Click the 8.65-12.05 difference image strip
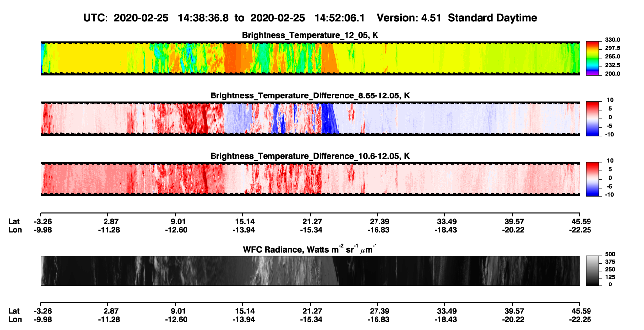The height and width of the screenshot is (330, 644). point(310,118)
